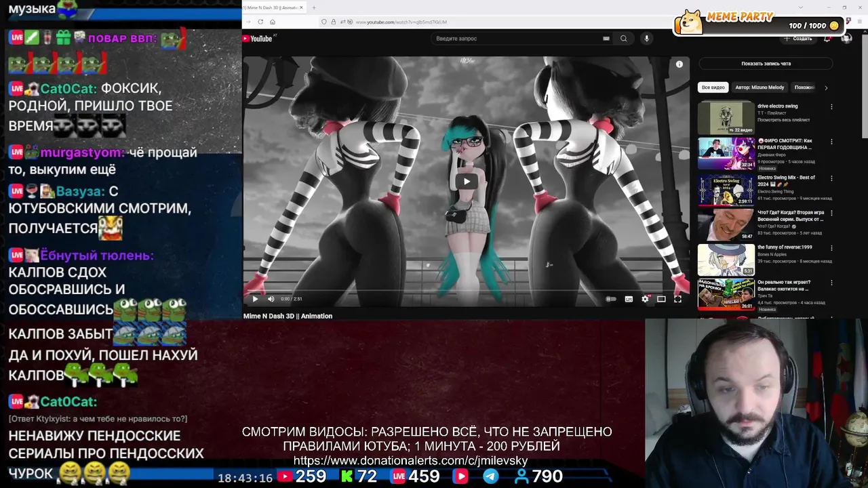Viewport: 868px width, 488px height.
Task: Click the large play overlay on the video
Action: click(x=467, y=181)
